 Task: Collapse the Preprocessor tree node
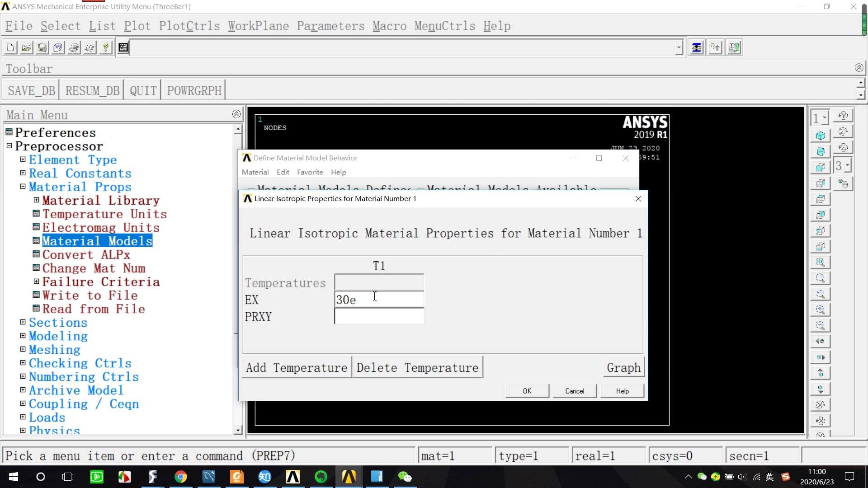9,145
